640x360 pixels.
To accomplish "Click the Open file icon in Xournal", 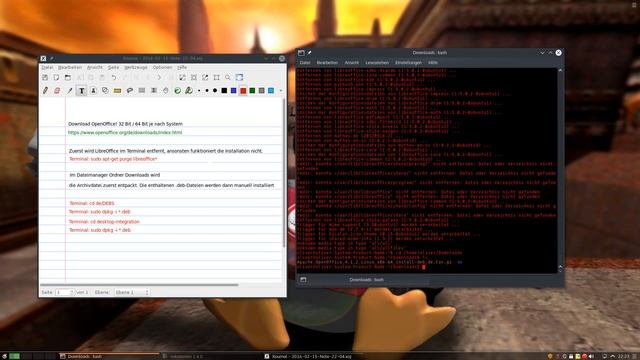I will click(x=68, y=77).
